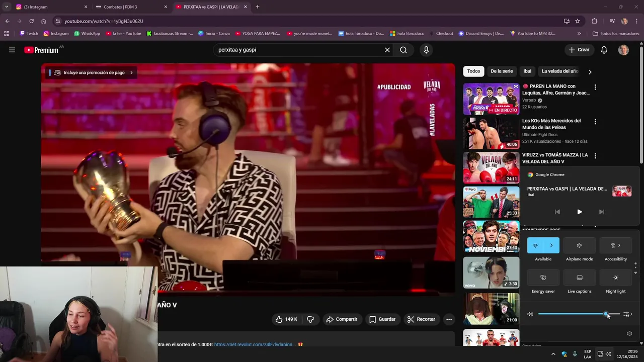
Task: Open the Chrome extensions puzzle icon
Action: pos(595,21)
